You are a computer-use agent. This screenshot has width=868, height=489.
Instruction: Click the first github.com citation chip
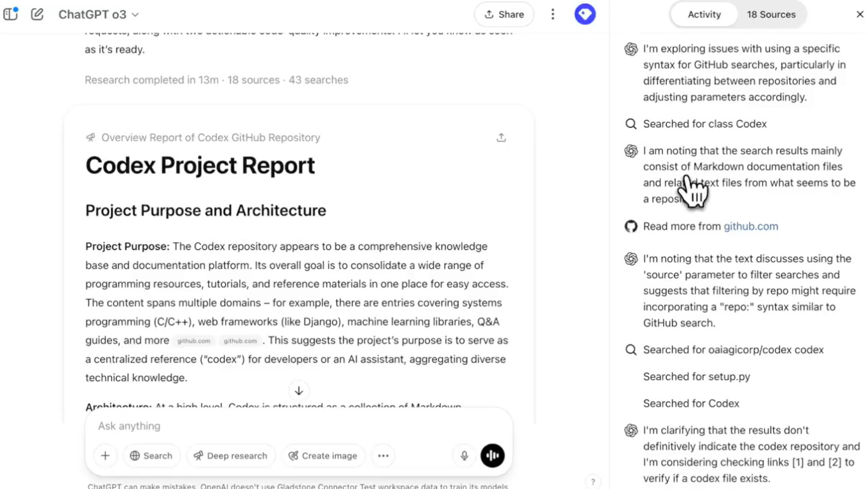pyautogui.click(x=194, y=341)
